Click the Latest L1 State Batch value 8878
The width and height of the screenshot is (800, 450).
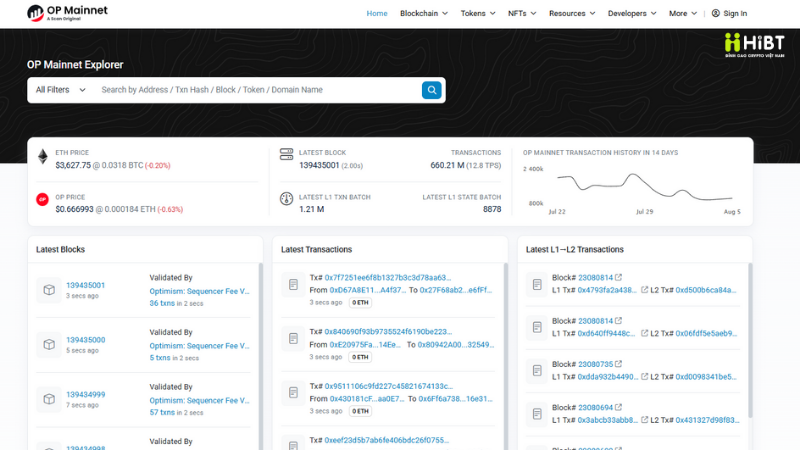tap(492, 209)
